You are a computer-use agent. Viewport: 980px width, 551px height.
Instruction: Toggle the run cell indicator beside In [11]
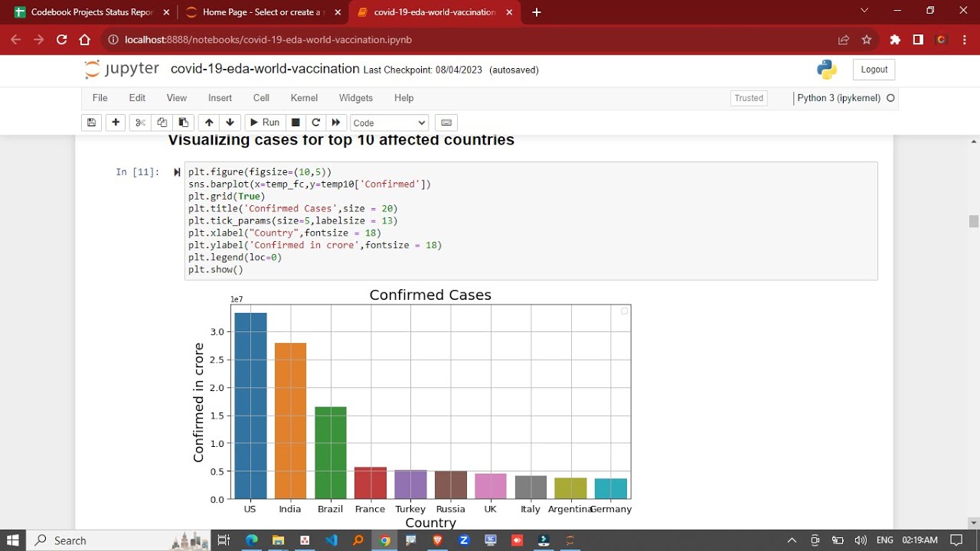click(x=177, y=172)
